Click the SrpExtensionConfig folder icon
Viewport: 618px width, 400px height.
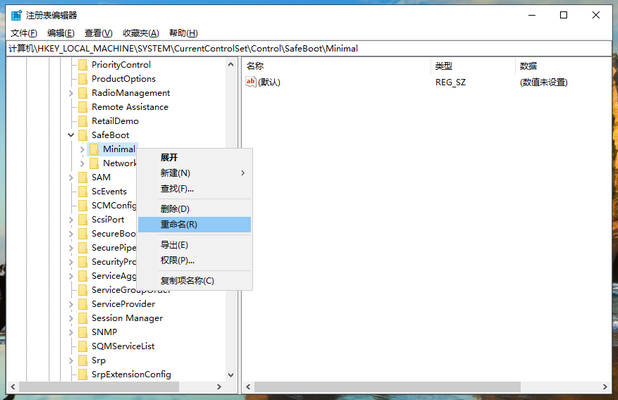tap(82, 374)
